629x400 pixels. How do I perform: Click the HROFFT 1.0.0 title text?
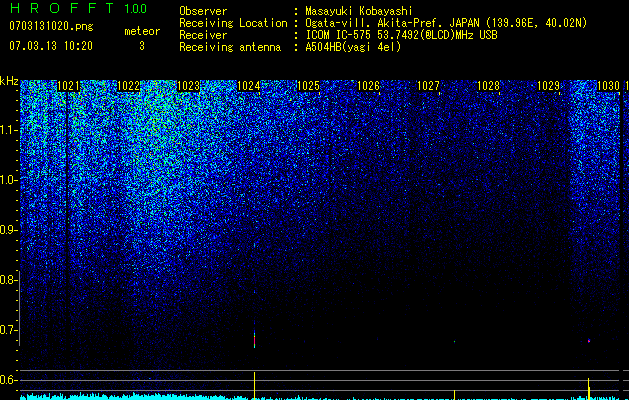coord(78,8)
